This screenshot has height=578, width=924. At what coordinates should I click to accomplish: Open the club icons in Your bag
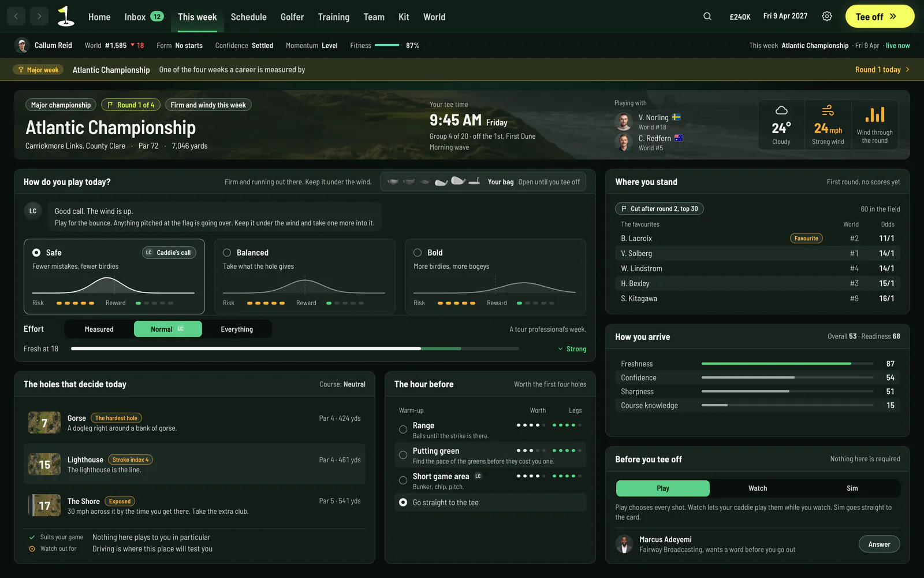pos(434,181)
